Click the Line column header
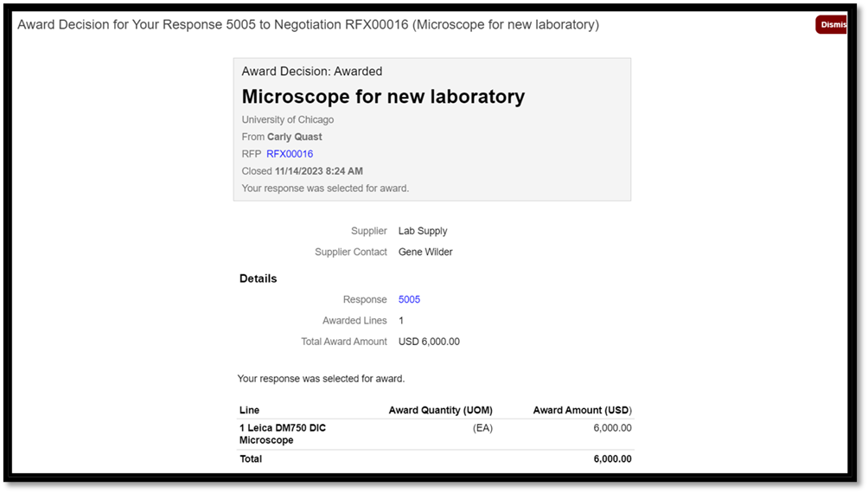This screenshot has width=868, height=493. click(249, 410)
